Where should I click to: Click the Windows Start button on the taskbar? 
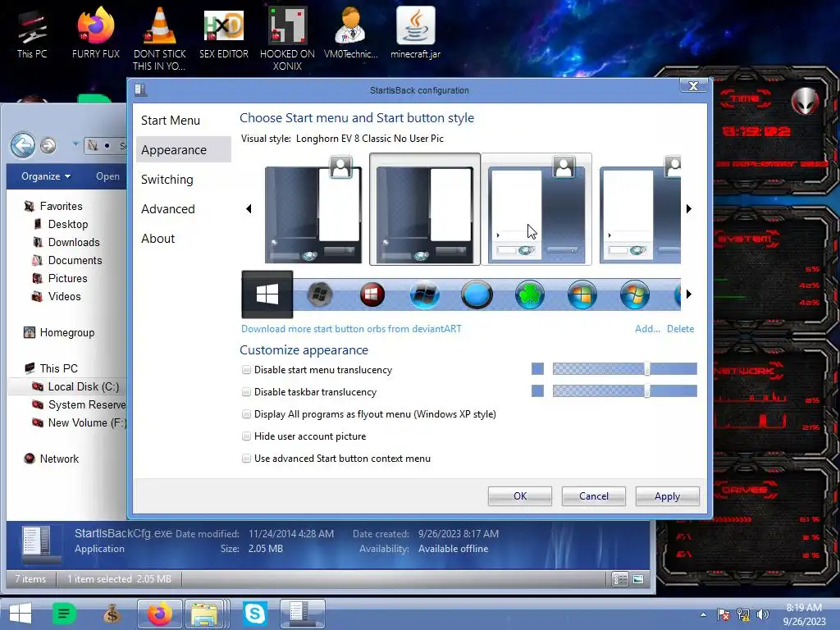point(21,614)
